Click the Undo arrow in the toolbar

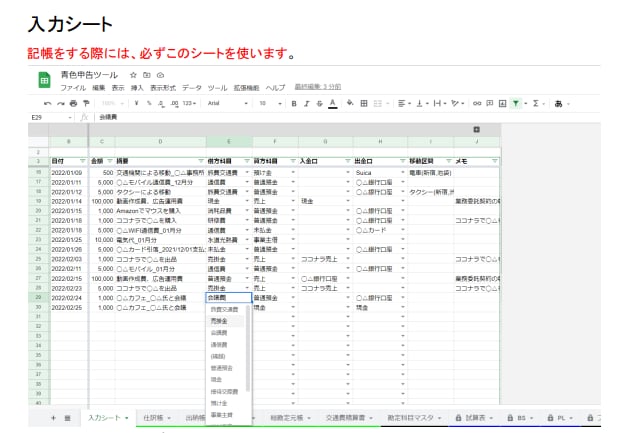point(47,103)
